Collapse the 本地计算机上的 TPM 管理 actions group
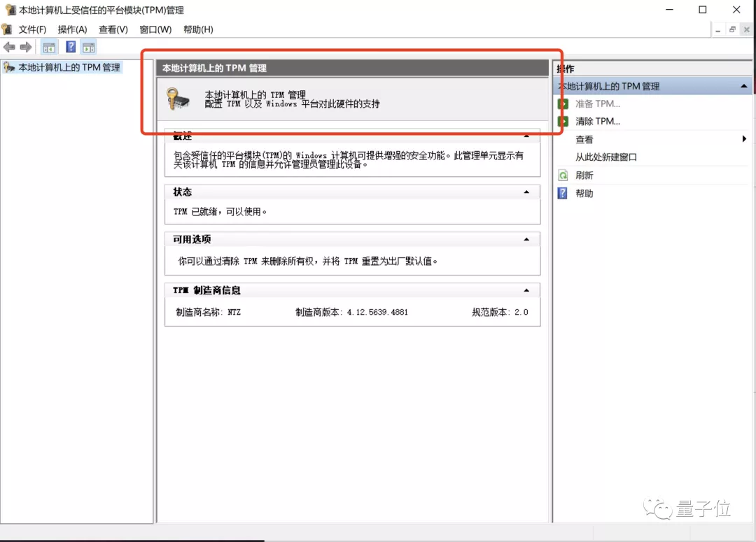Image resolution: width=756 pixels, height=542 pixels. tap(743, 85)
